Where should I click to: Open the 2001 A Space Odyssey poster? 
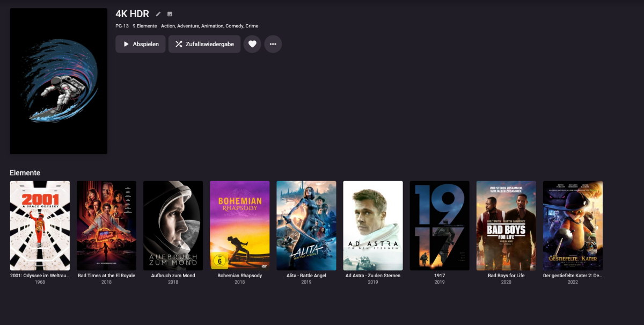tap(40, 226)
